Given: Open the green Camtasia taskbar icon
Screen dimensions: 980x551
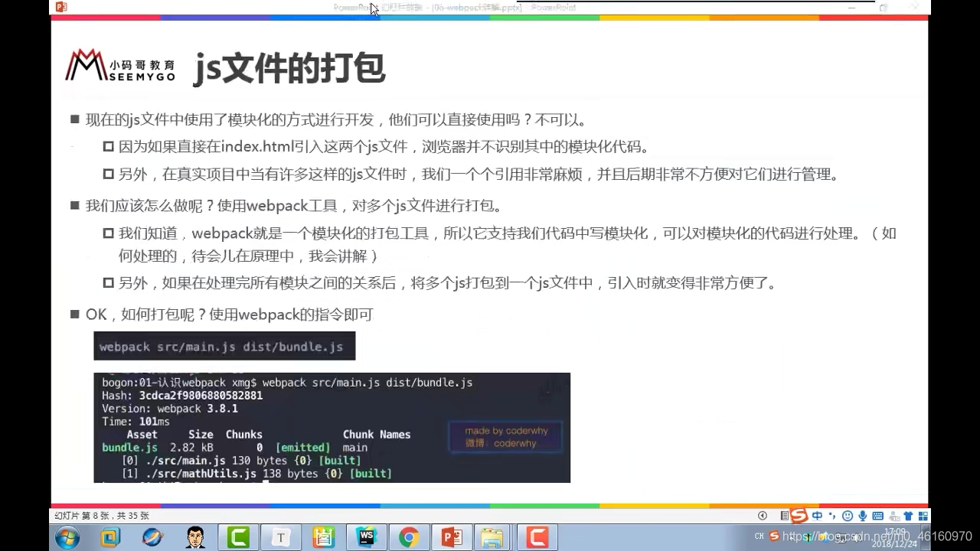Looking at the screenshot, I should pyautogui.click(x=238, y=538).
